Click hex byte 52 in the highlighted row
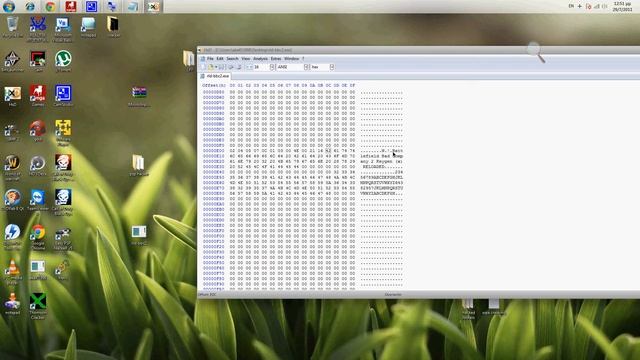 (x=328, y=151)
